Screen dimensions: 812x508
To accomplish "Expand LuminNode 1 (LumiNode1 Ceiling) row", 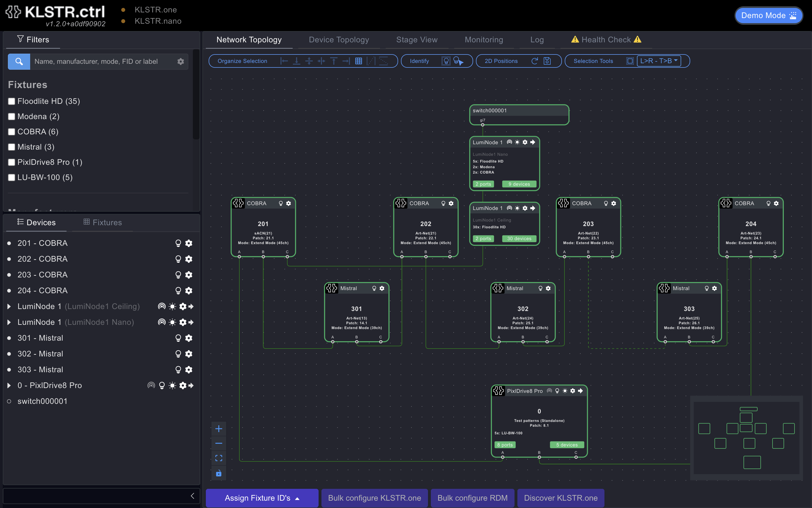I will coord(9,306).
